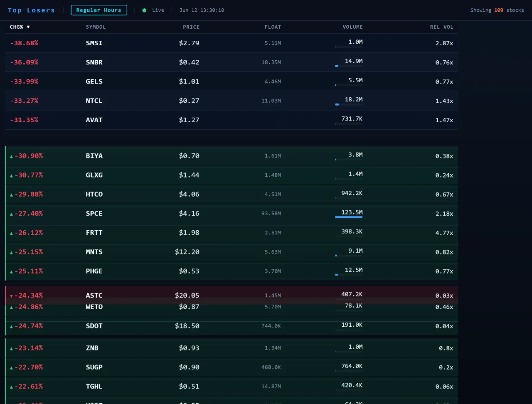Select the SNBR symbol
The width and height of the screenshot is (532, 404).
pyautogui.click(x=94, y=62)
